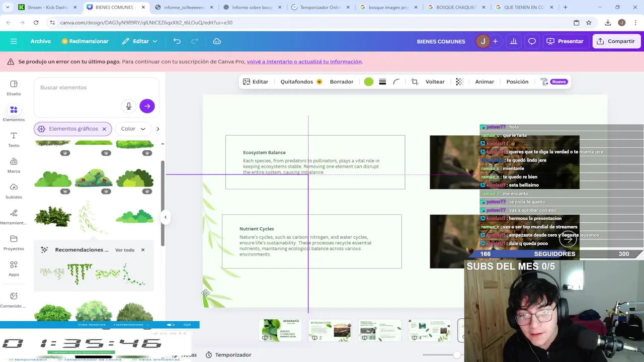The width and height of the screenshot is (644, 362).
Task: Select page 1 thumbnail Bienes Comunes
Action: (280, 330)
